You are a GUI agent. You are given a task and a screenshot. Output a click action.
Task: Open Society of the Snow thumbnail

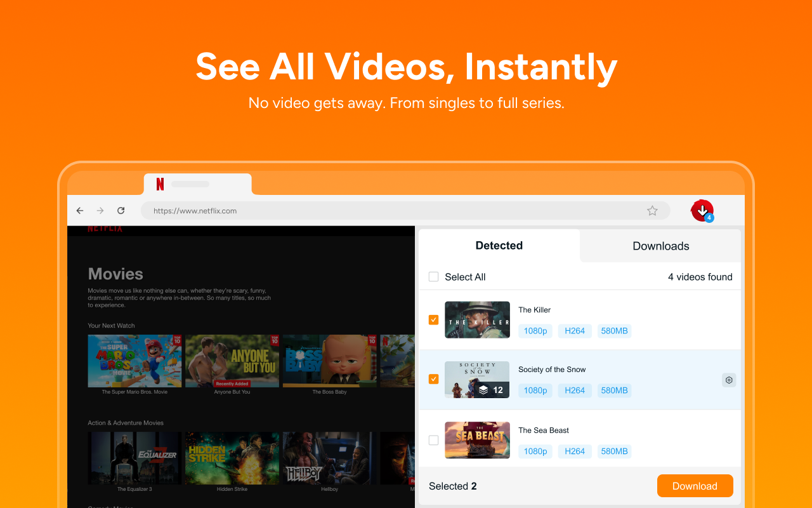point(478,380)
